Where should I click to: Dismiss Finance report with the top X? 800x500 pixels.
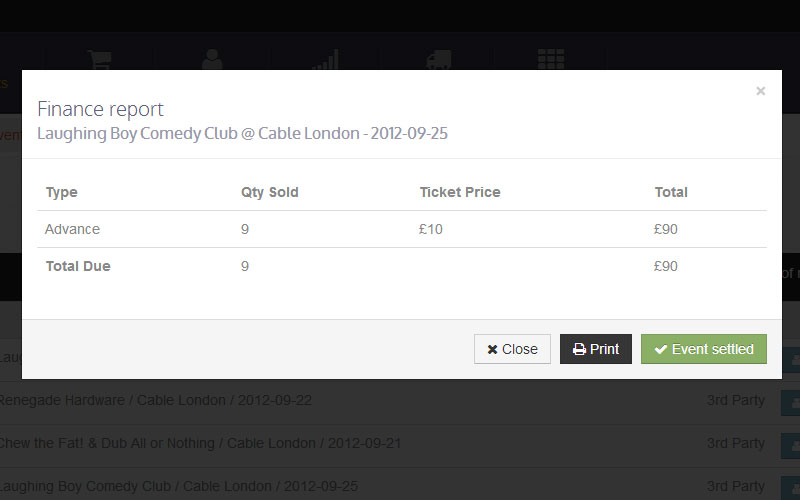point(761,91)
